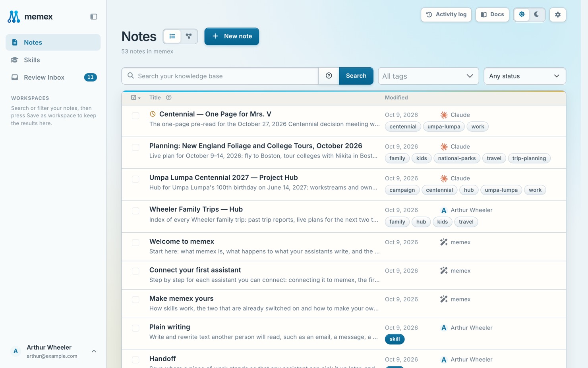This screenshot has width=588, height=368.
Task: Open Review Inbox in the sidebar
Action: click(x=53, y=77)
